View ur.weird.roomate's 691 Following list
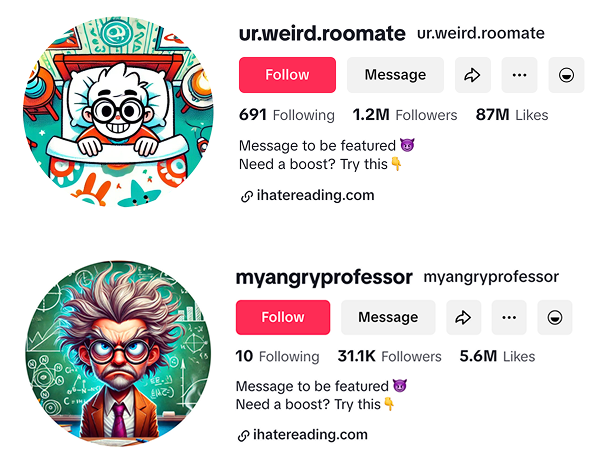 287,115
